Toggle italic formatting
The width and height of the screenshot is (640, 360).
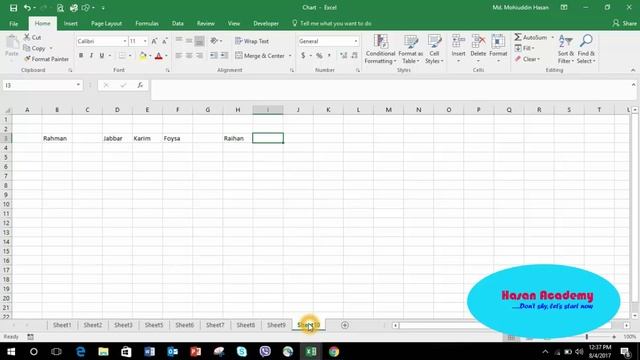click(91, 56)
